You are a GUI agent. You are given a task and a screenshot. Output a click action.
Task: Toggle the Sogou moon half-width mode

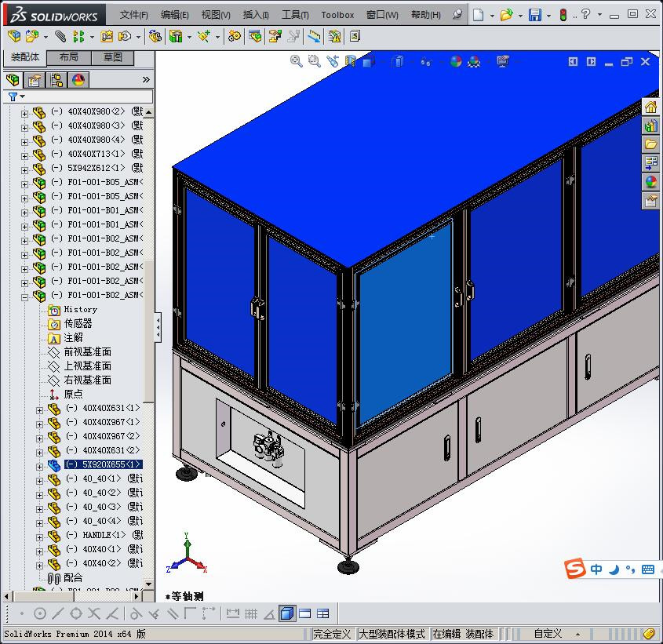tap(614, 569)
